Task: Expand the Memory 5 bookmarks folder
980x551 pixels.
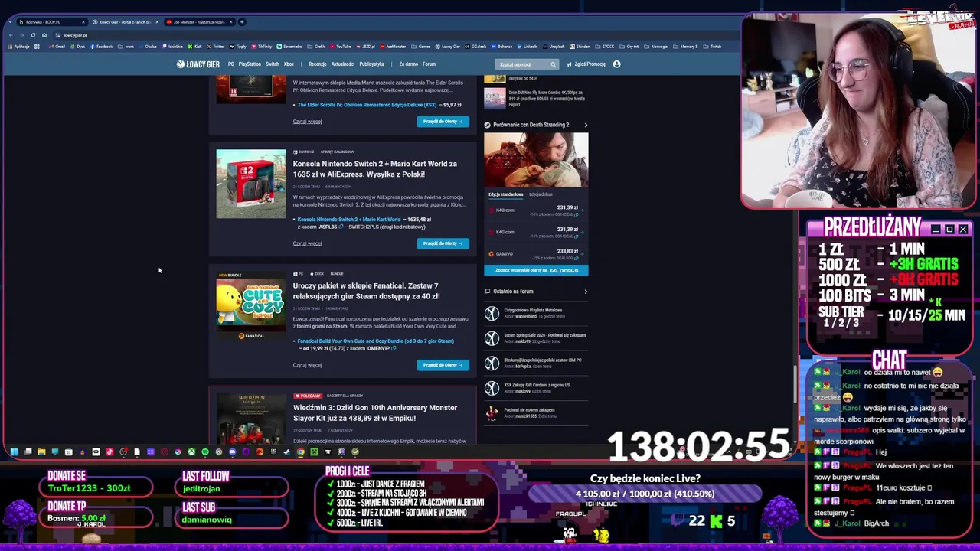Action: (x=685, y=47)
